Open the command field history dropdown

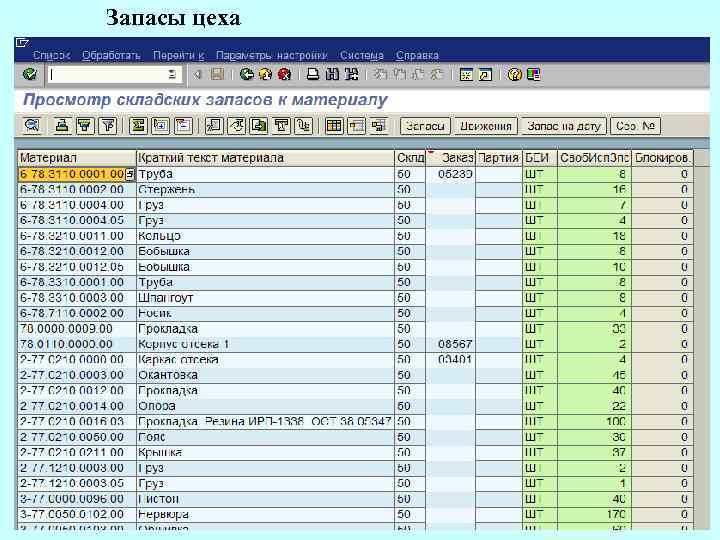172,74
